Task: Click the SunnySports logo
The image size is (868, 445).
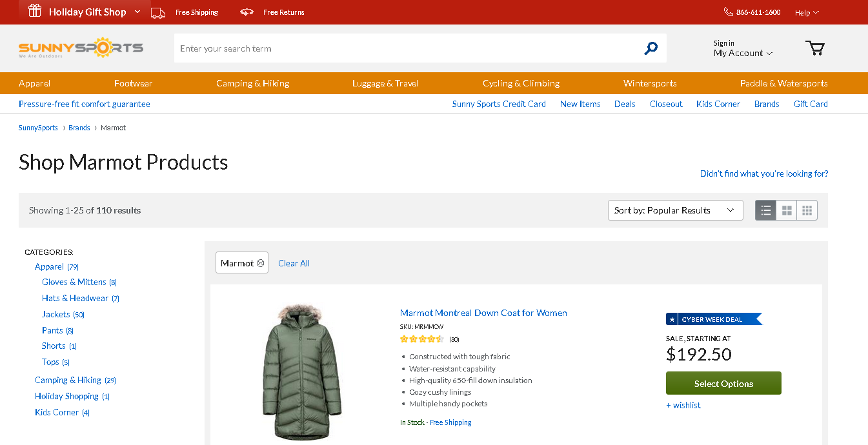Action: pyautogui.click(x=81, y=48)
